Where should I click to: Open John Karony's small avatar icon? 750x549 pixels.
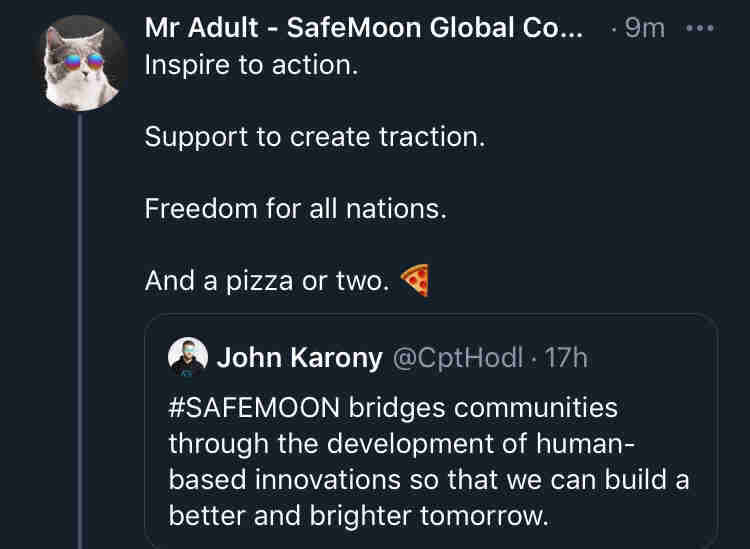click(x=188, y=357)
